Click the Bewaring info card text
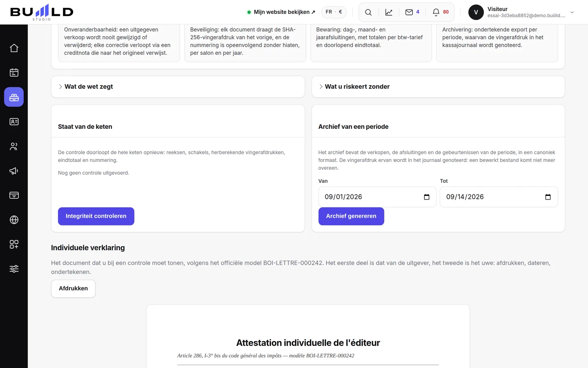The width and height of the screenshot is (588, 368). [x=370, y=37]
